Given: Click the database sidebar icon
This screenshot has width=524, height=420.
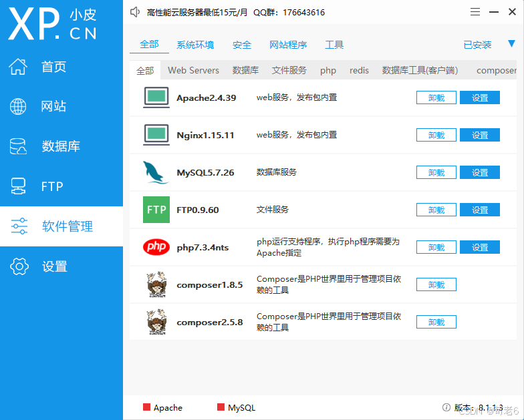Looking at the screenshot, I should tap(18, 146).
